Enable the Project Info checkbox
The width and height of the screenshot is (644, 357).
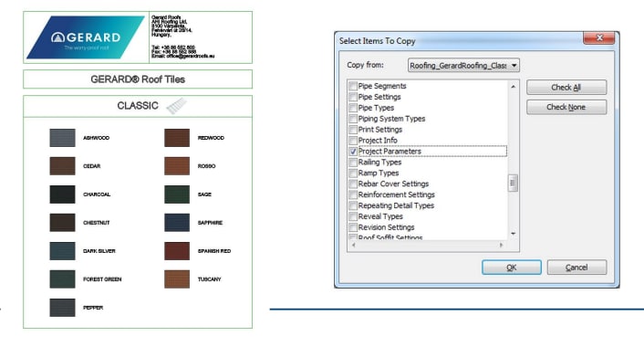353,141
